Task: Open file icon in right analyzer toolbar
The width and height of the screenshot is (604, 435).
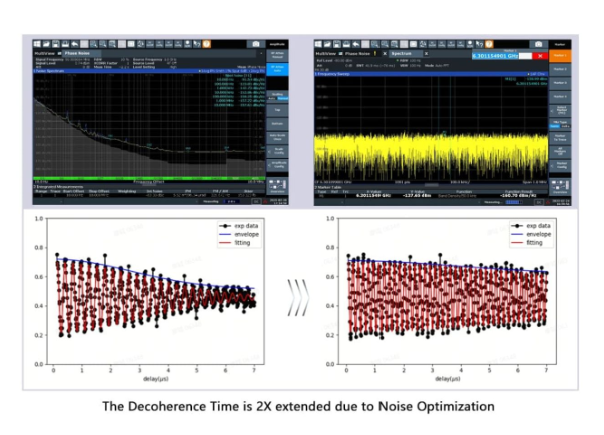Action: [327, 44]
